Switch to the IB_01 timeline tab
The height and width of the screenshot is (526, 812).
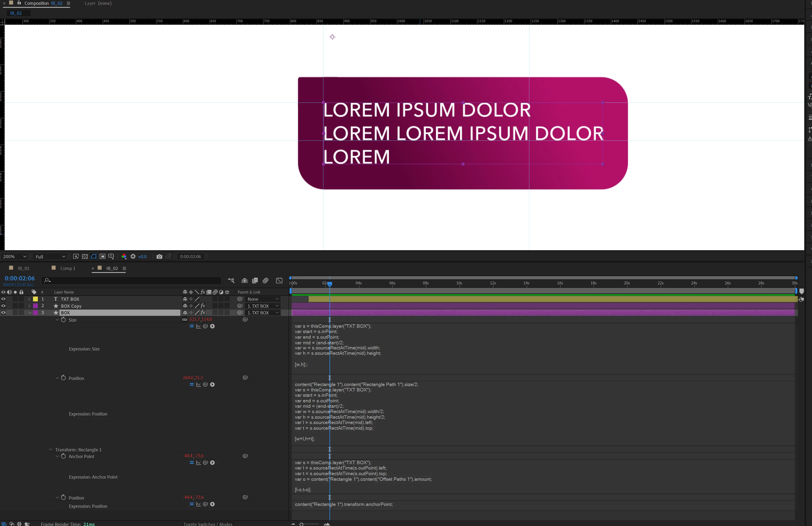(23, 268)
